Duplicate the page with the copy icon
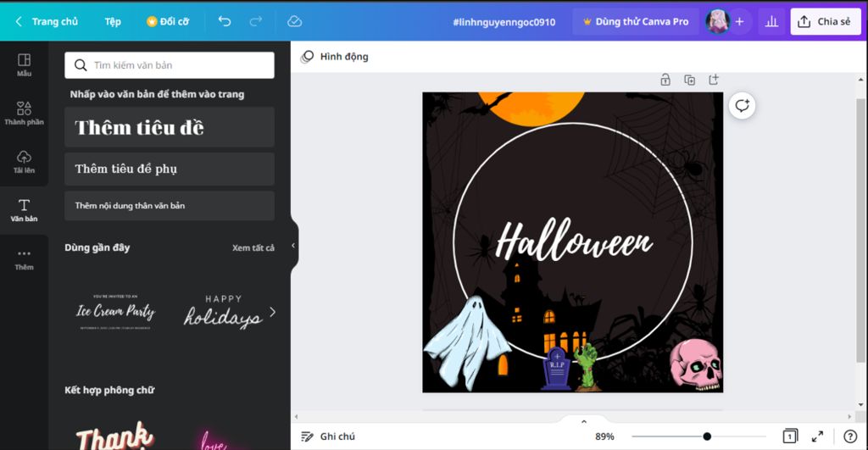868x450 pixels. pyautogui.click(x=690, y=80)
